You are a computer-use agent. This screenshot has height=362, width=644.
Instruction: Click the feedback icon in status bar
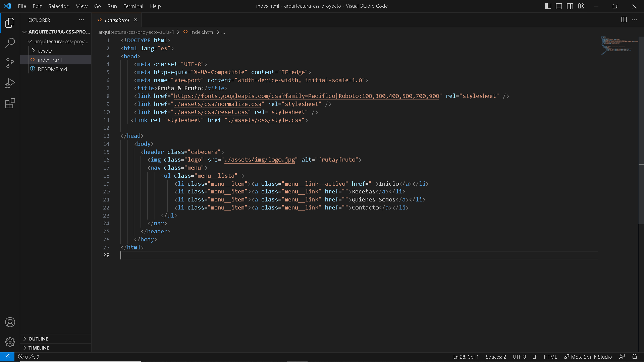(x=622, y=357)
